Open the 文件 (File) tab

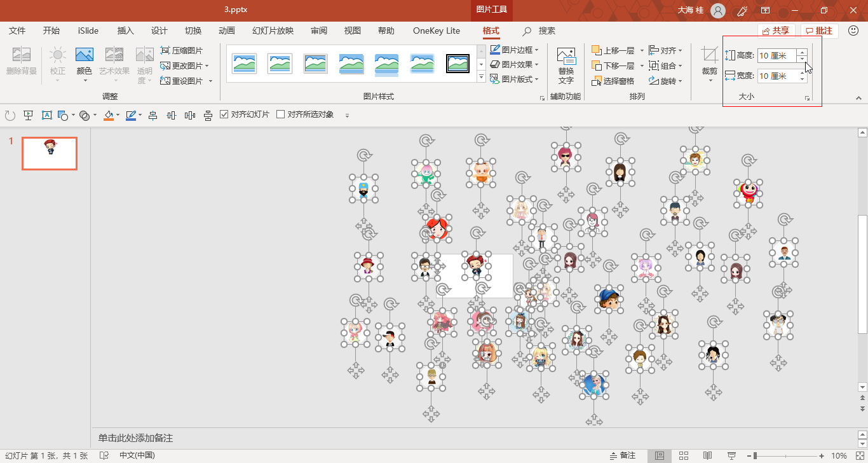(17, 31)
